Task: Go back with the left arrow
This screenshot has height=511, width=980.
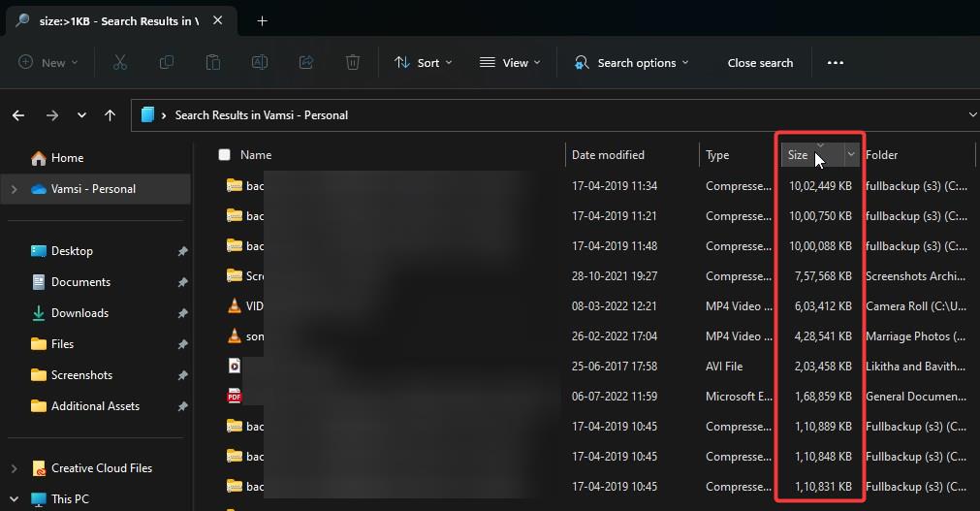Action: click(x=18, y=115)
